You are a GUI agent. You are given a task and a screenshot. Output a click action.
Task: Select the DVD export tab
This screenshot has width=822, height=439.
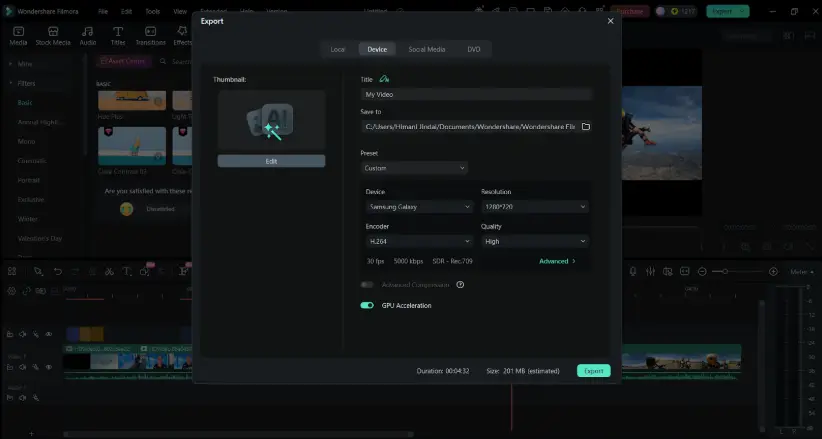pyautogui.click(x=474, y=49)
